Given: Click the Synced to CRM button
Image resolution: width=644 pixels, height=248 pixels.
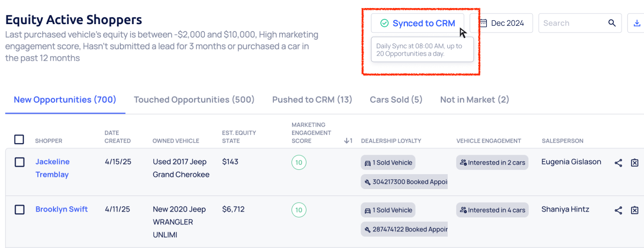Looking at the screenshot, I should point(417,23).
